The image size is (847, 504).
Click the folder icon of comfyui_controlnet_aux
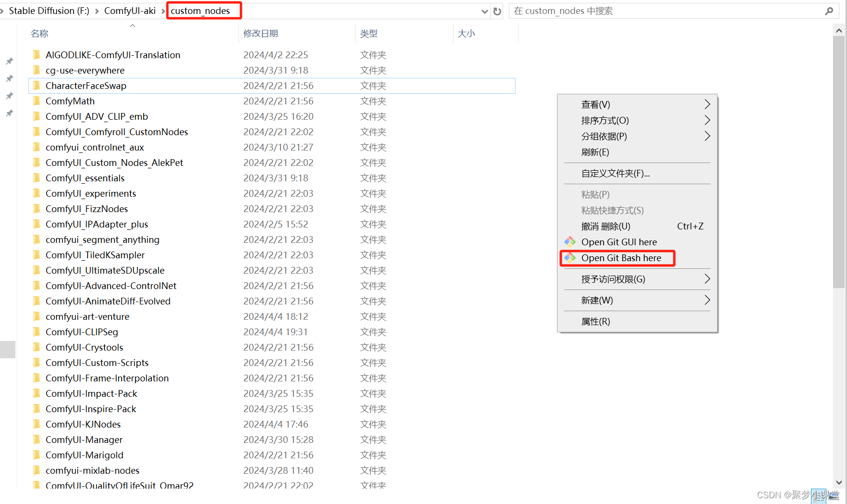coord(37,147)
